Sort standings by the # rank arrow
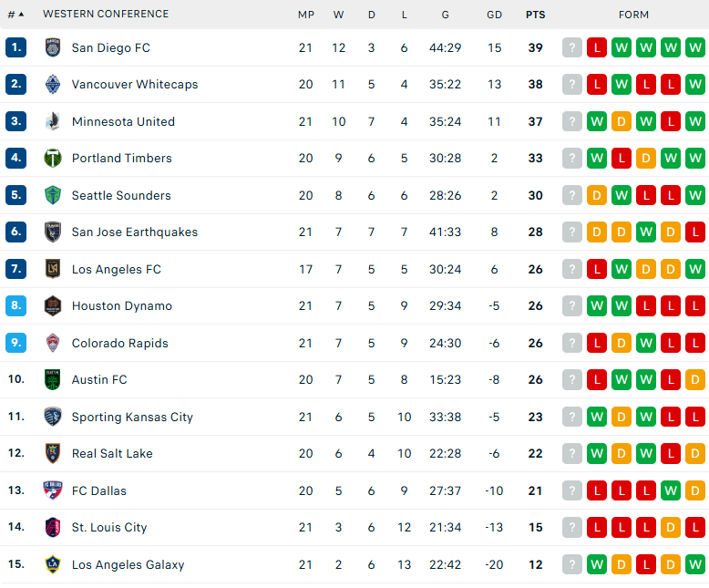709x588 pixels. 15,15
